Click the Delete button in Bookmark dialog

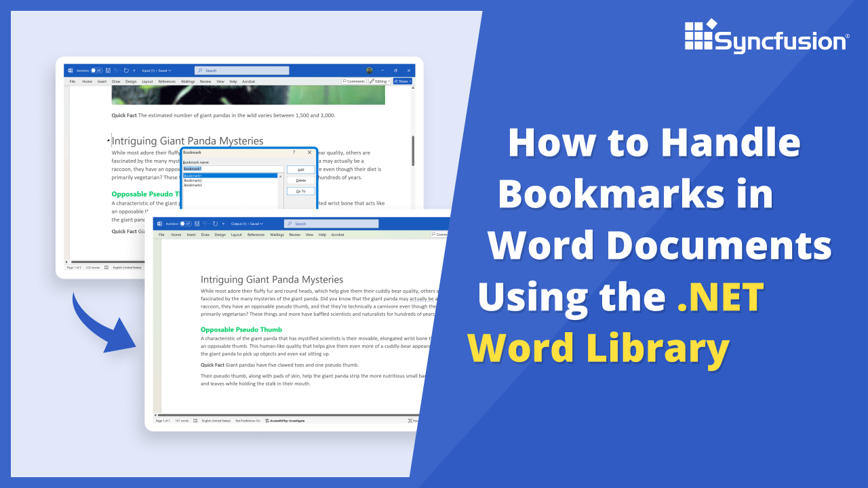(300, 180)
